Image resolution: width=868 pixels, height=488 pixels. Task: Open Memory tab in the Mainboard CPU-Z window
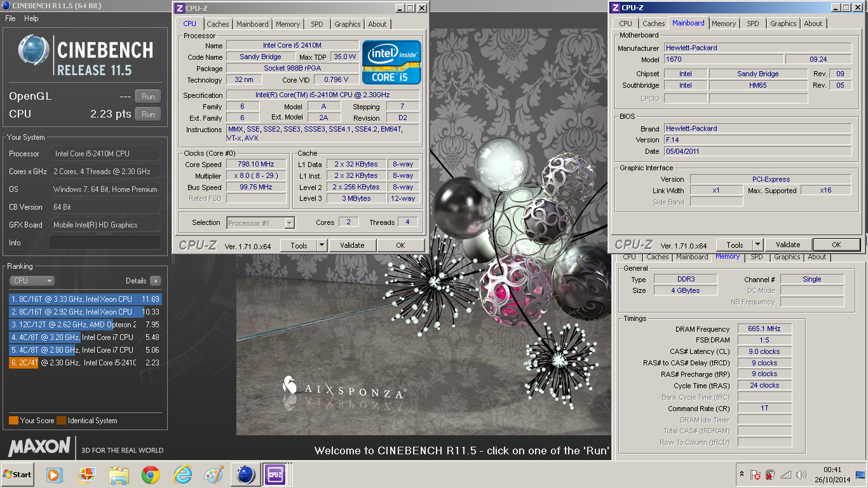tap(724, 24)
